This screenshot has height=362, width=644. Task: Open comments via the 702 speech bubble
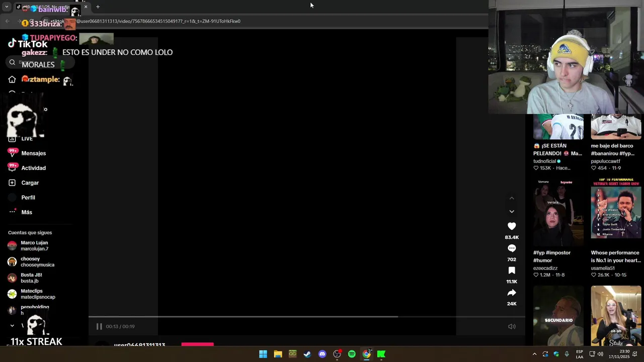tap(512, 248)
